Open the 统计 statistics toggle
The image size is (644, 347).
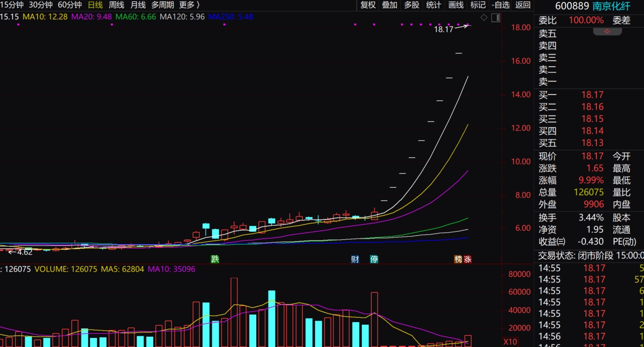(x=434, y=5)
